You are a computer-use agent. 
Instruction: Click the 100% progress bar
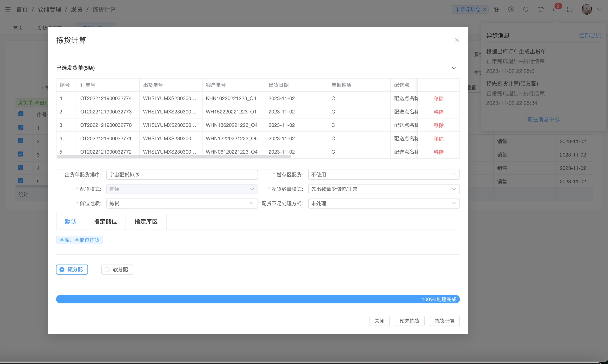(258, 299)
